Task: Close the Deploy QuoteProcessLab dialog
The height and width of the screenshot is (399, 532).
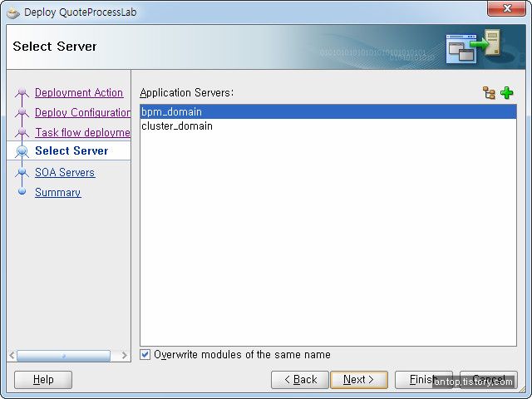Action: [x=507, y=8]
